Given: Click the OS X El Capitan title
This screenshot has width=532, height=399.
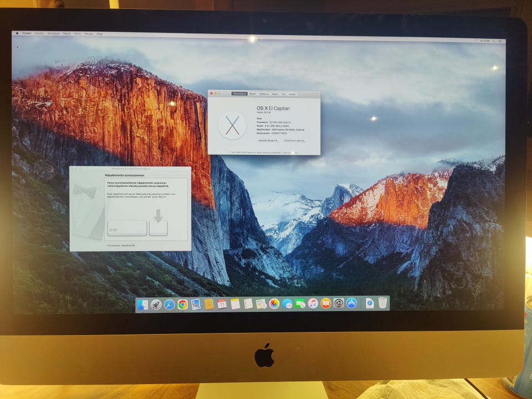Looking at the screenshot, I should (273, 108).
